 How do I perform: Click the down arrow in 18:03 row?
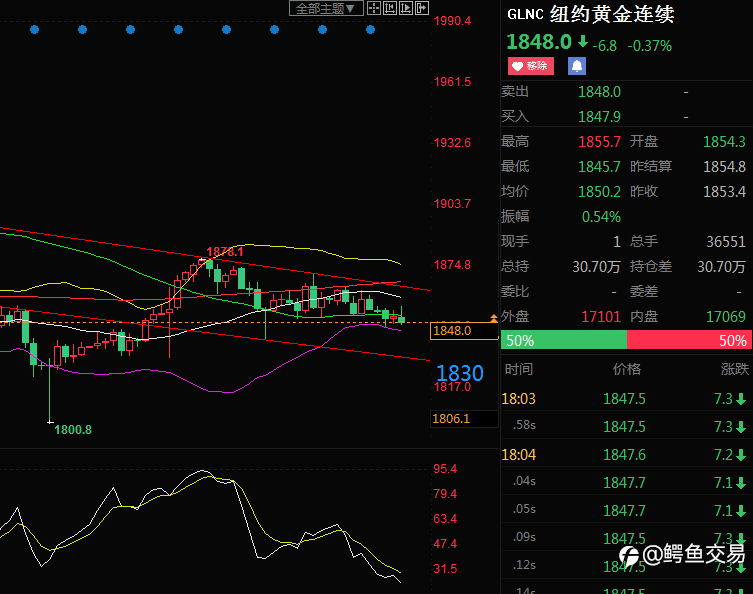(x=741, y=399)
